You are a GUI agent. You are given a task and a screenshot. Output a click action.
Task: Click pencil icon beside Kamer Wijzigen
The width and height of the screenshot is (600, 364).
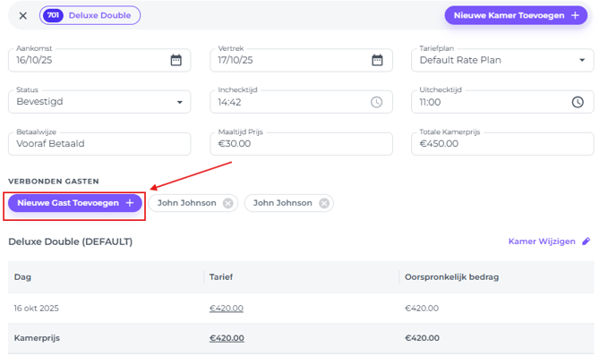587,241
